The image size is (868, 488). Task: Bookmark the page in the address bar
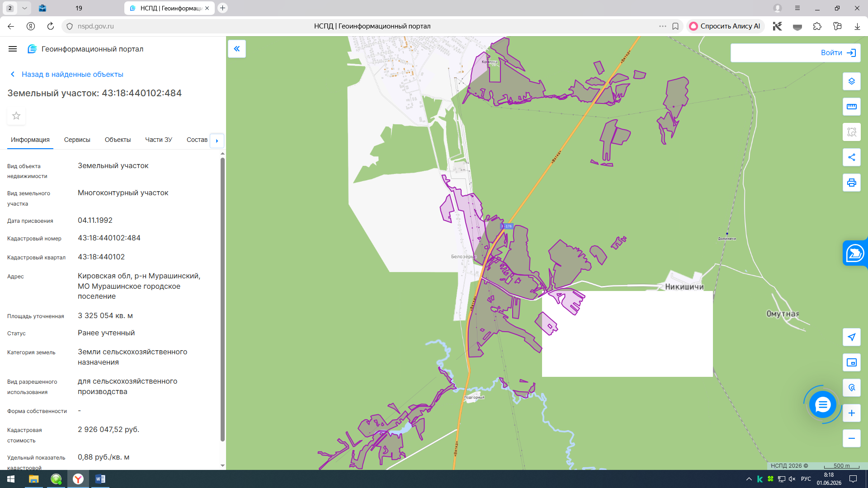[x=675, y=26]
